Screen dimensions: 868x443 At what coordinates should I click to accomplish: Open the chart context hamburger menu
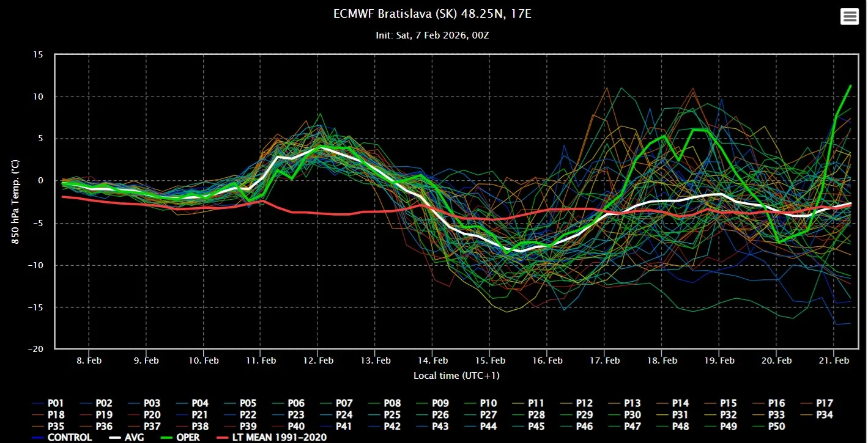pyautogui.click(x=850, y=16)
